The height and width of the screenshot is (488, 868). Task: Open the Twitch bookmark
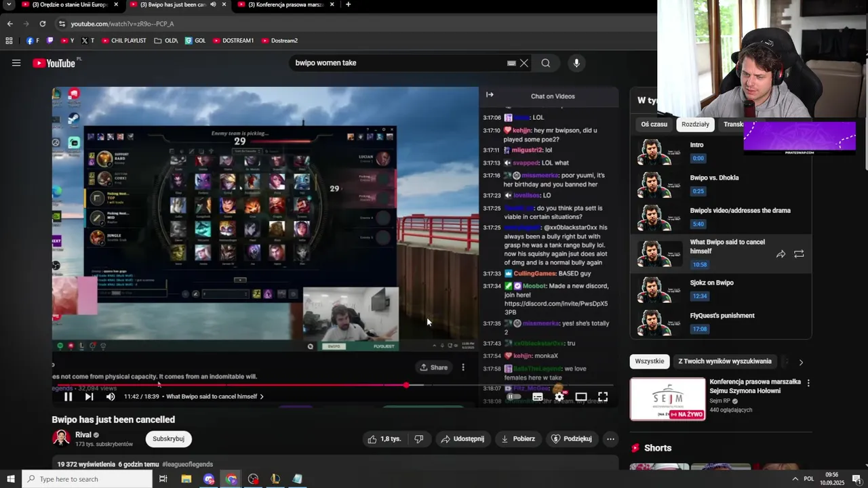point(50,41)
